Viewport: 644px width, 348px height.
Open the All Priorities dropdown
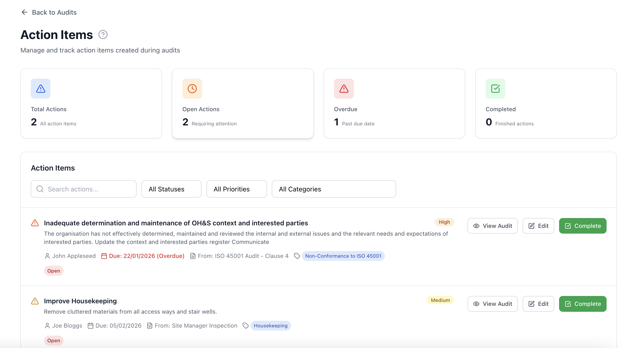[x=236, y=189]
